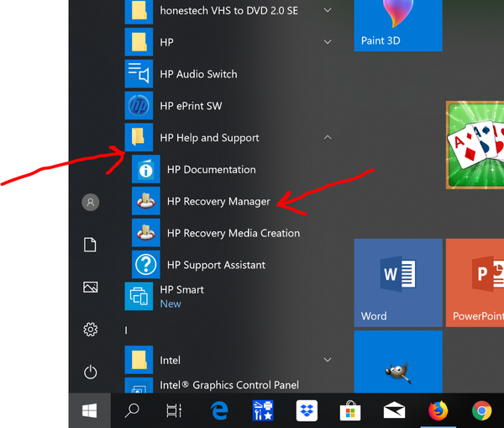The width and height of the screenshot is (504, 428).
Task: Open HP Recovery Manager entry text
Action: [218, 202]
